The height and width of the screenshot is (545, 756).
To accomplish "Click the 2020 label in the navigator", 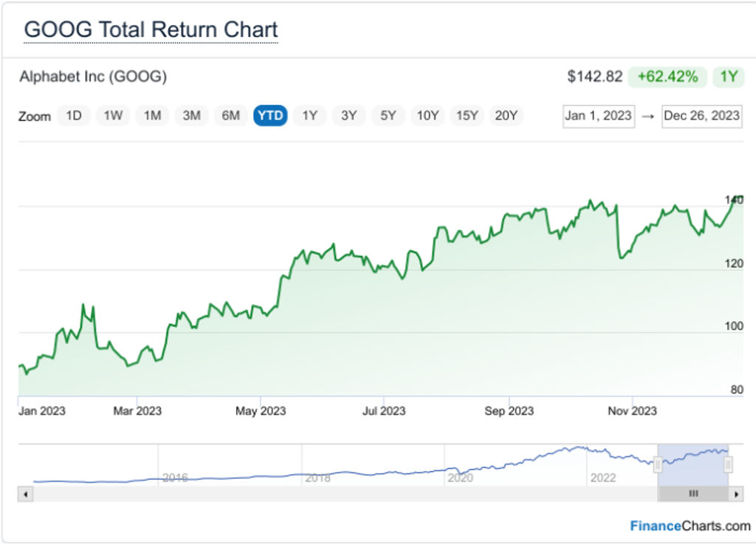I will (x=460, y=478).
